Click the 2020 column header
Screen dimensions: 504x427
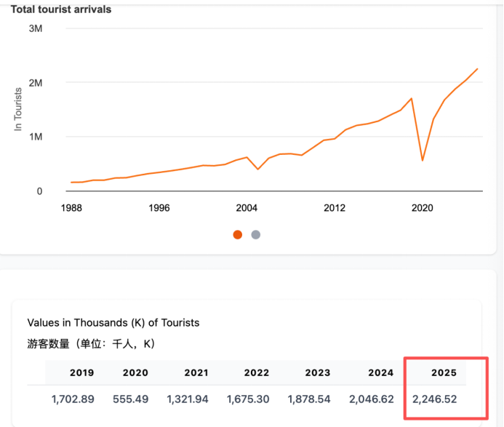pyautogui.click(x=135, y=372)
